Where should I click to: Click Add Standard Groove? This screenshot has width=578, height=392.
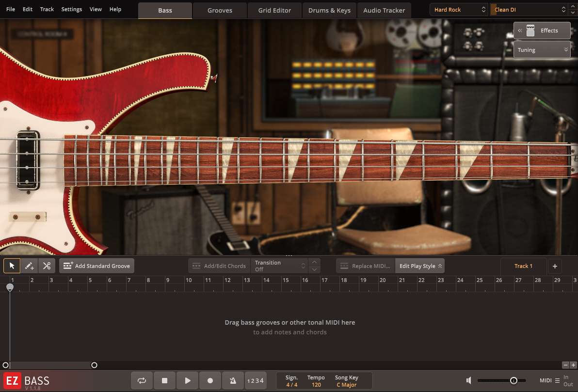[x=96, y=266]
